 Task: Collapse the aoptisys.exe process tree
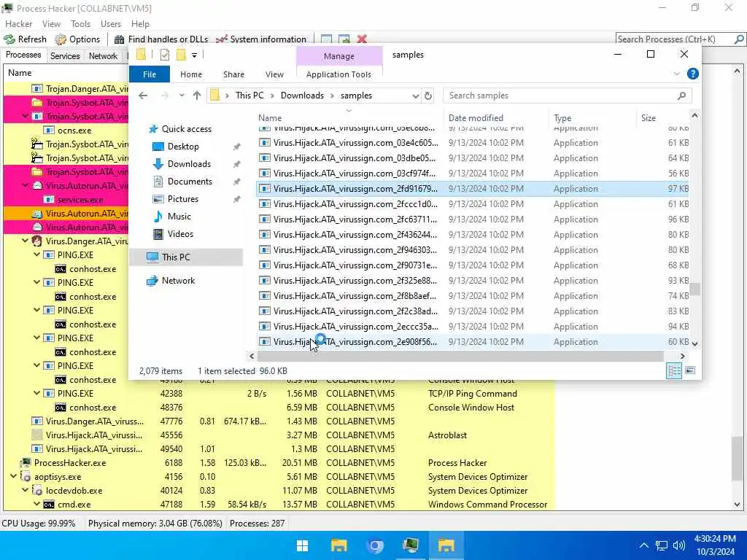click(13, 476)
